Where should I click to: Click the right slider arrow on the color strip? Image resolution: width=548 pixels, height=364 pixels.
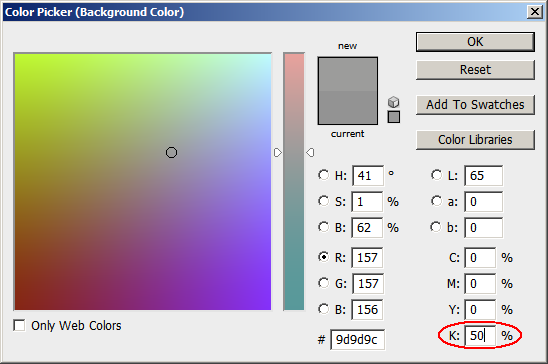coord(310,153)
